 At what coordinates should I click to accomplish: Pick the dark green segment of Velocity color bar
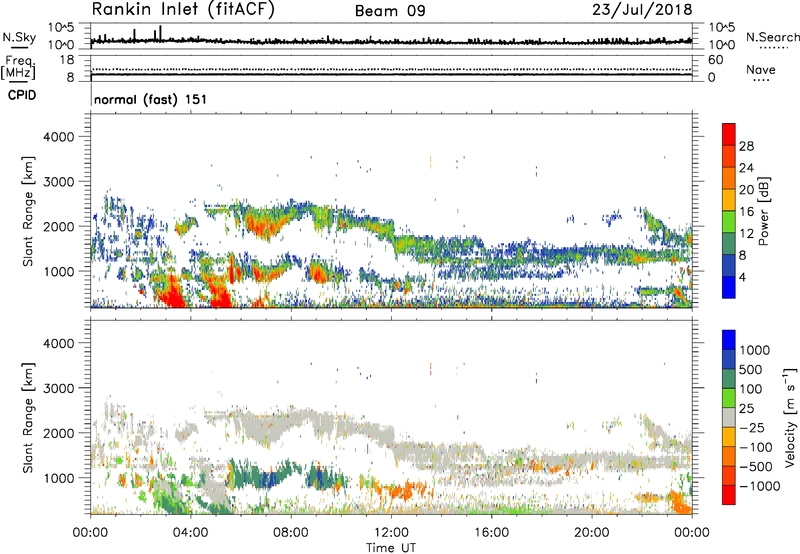[x=729, y=379]
